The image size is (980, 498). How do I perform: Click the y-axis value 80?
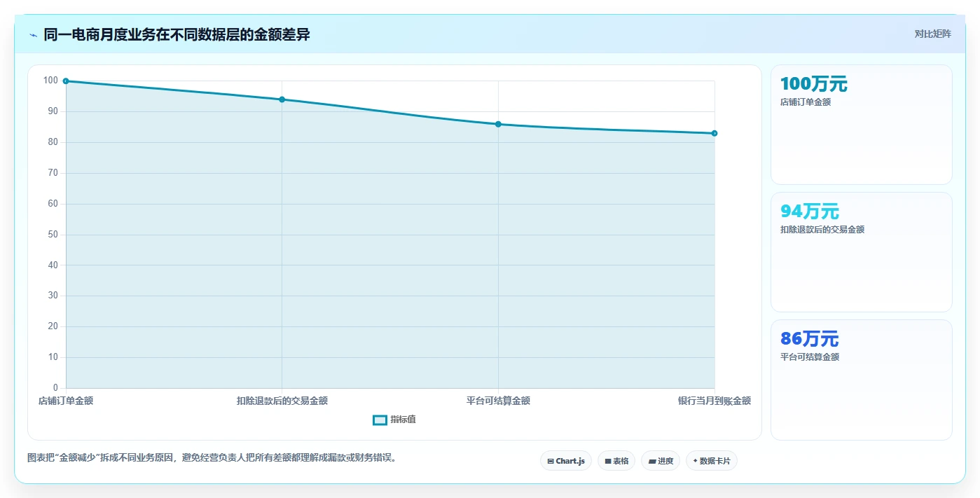point(53,142)
